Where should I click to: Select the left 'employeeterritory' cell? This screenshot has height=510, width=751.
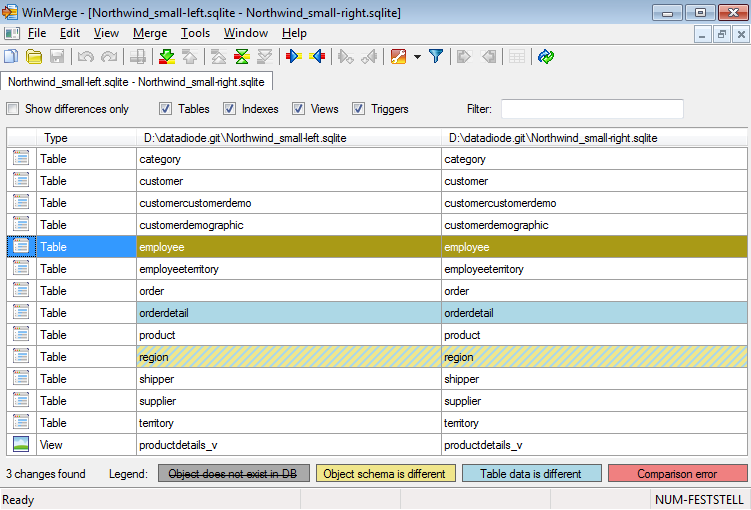click(x=289, y=269)
